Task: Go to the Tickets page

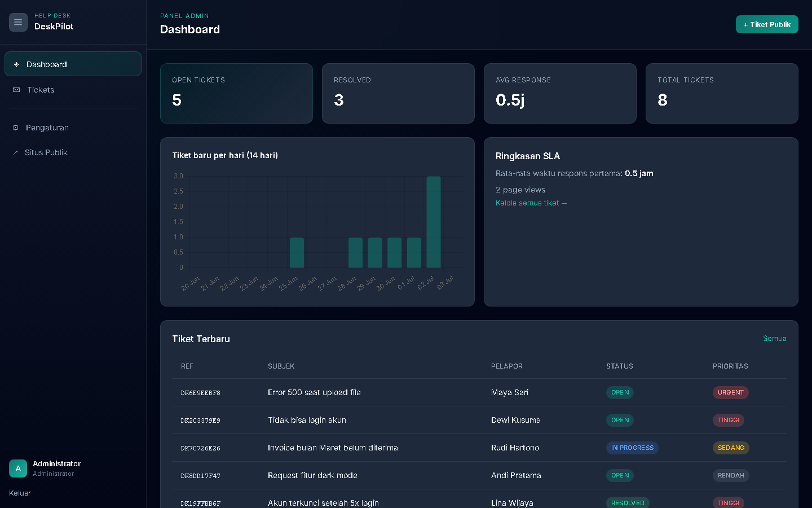Action: click(73, 90)
